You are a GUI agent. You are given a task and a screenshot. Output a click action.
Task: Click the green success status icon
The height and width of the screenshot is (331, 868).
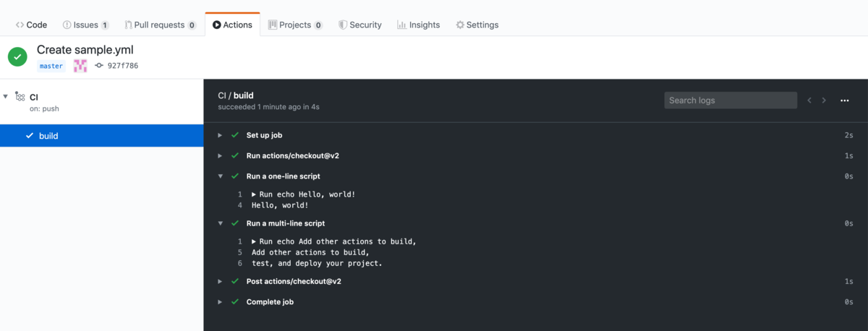[18, 57]
